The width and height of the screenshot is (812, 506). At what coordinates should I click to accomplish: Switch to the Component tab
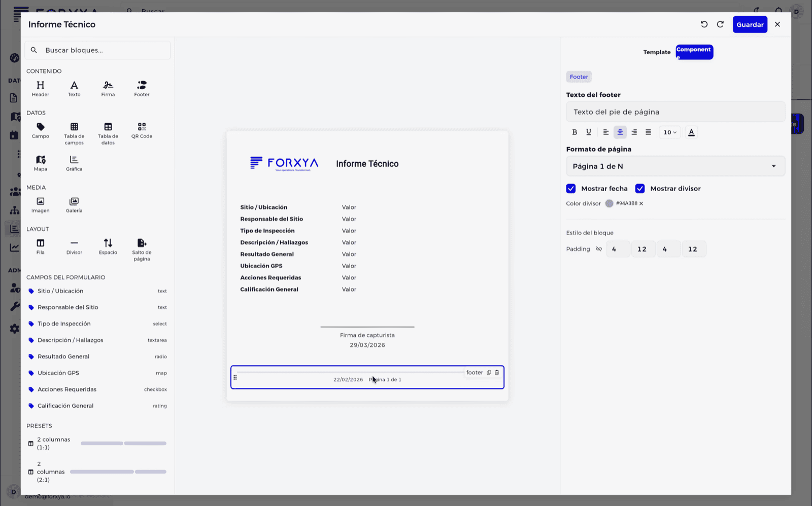(694, 52)
